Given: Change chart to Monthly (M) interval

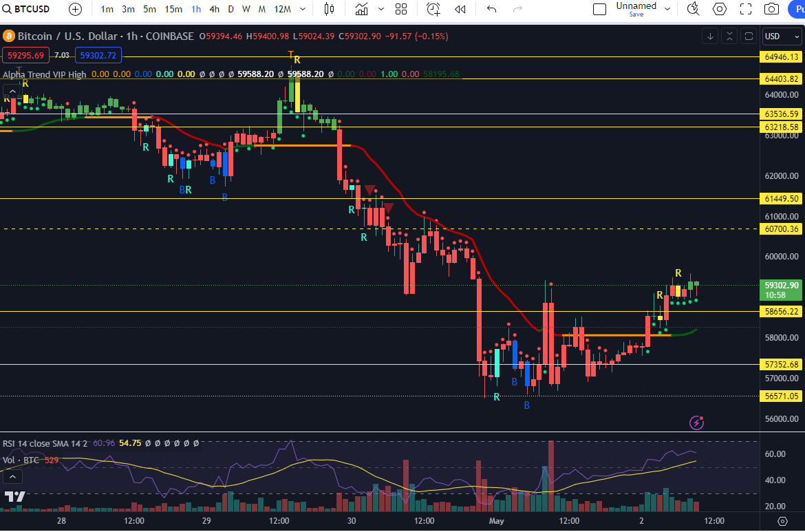Looking at the screenshot, I should (x=262, y=9).
